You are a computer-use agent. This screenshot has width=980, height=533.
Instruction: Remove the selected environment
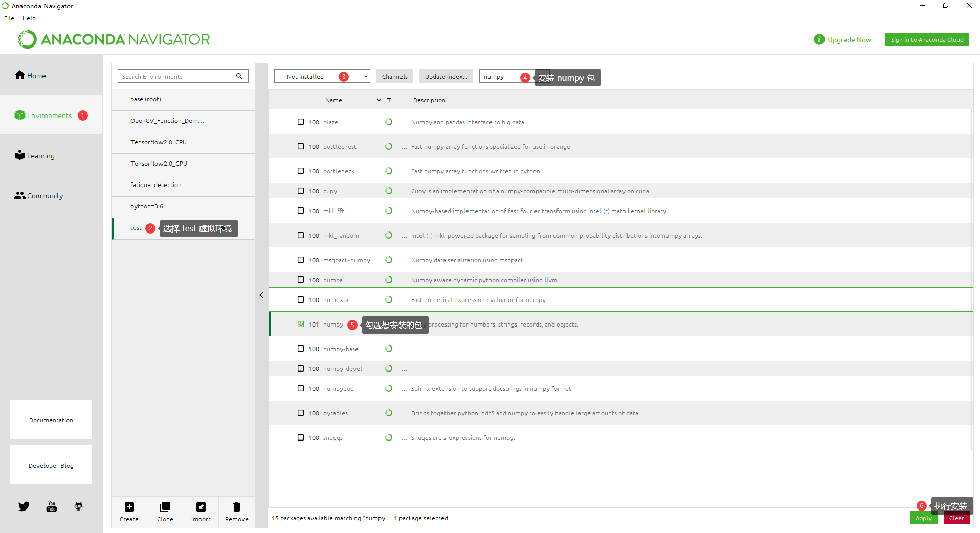[236, 512]
